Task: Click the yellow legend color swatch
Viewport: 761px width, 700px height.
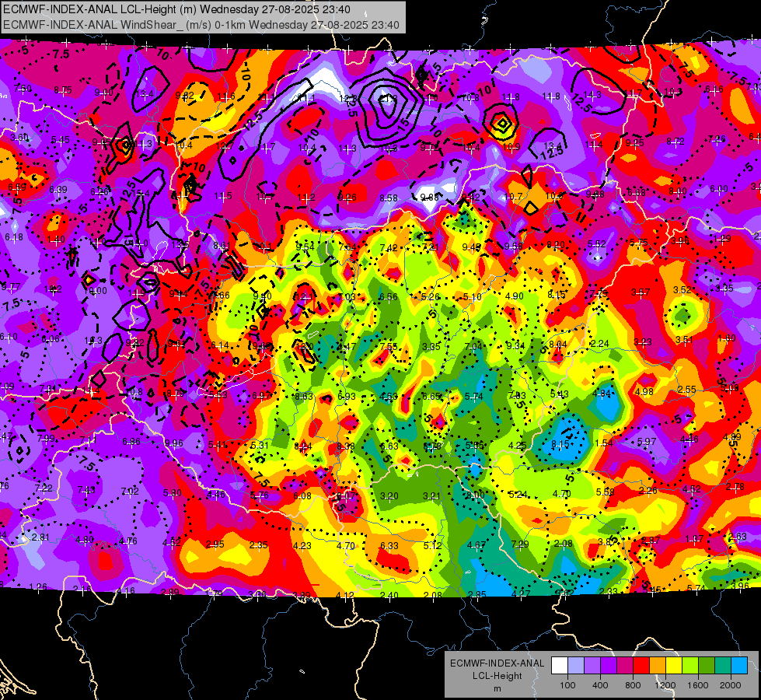Action: coord(674,666)
